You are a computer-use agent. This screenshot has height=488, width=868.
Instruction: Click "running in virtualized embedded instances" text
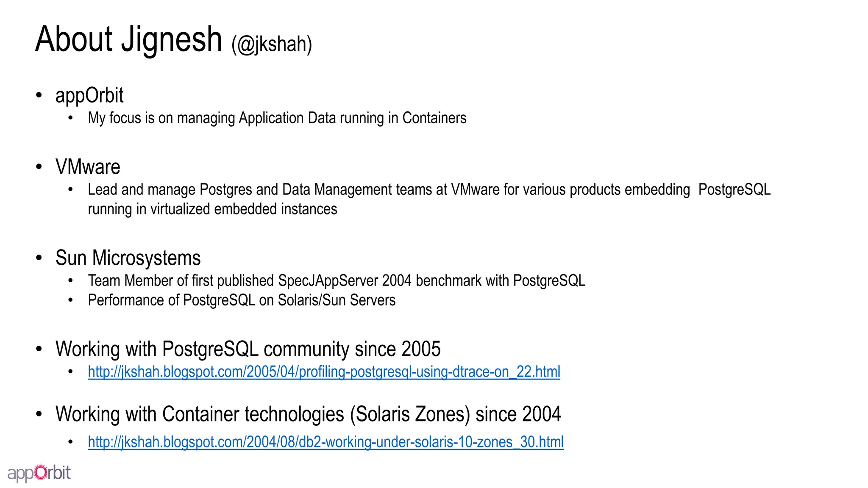(x=212, y=209)
